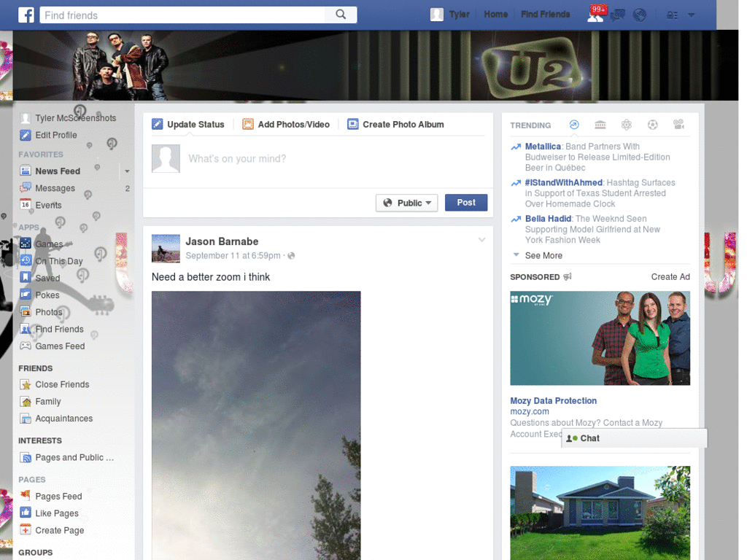
Task: Open Acquaintances friend list
Action: point(64,418)
